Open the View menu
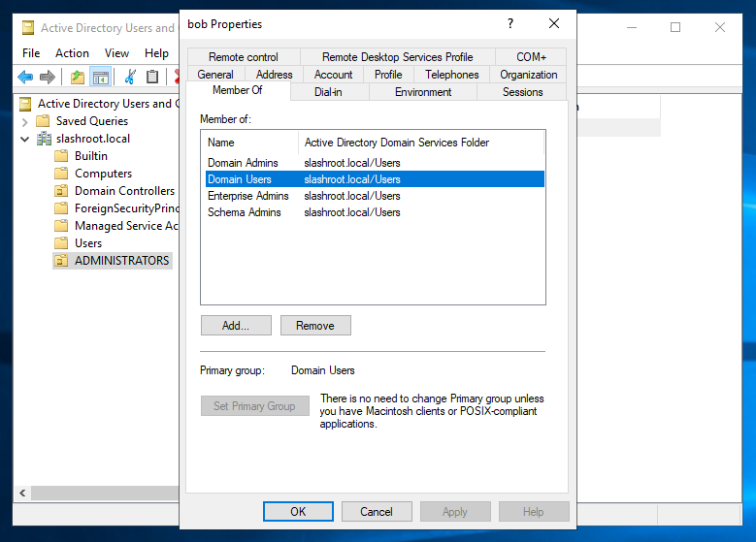Viewport: 756px width, 542px height. 116,53
